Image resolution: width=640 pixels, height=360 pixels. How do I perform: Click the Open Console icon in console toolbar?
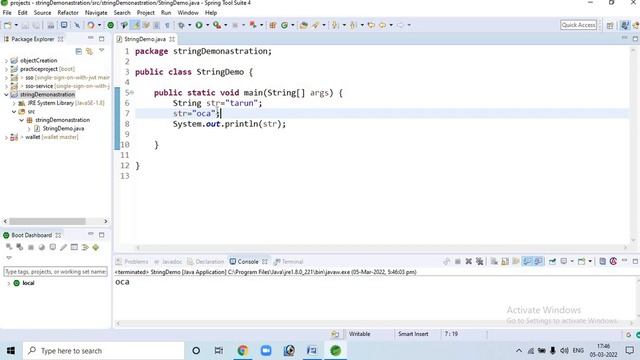click(582, 261)
